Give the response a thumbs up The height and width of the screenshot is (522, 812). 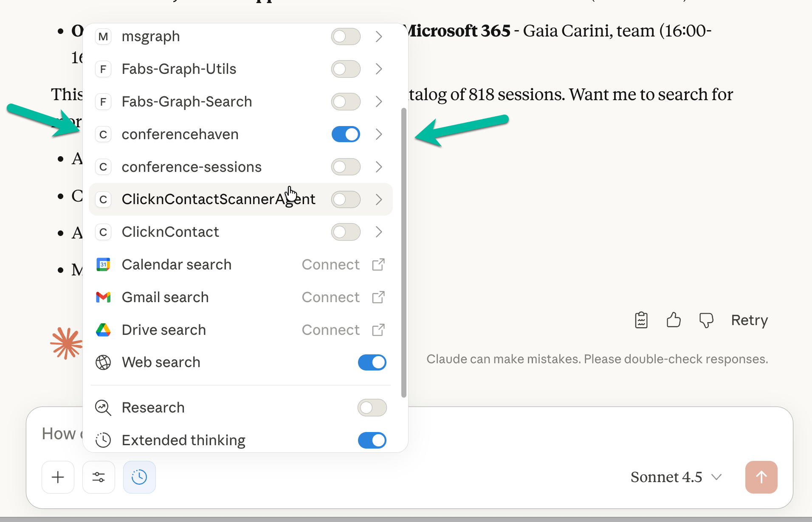click(674, 320)
